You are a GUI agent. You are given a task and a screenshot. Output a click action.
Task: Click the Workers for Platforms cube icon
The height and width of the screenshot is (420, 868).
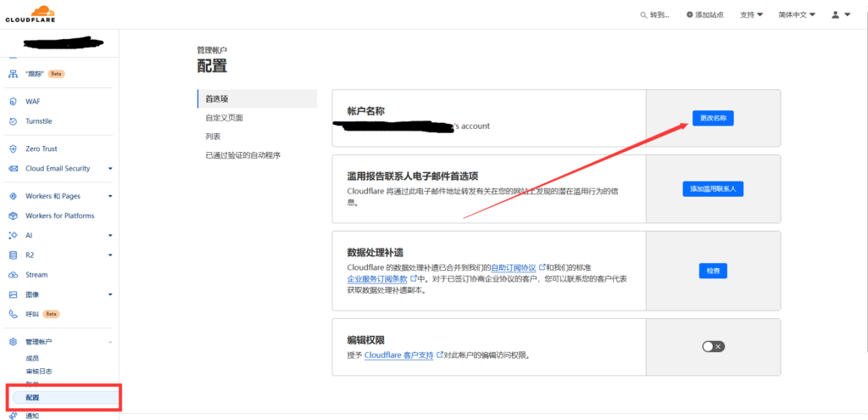(14, 216)
